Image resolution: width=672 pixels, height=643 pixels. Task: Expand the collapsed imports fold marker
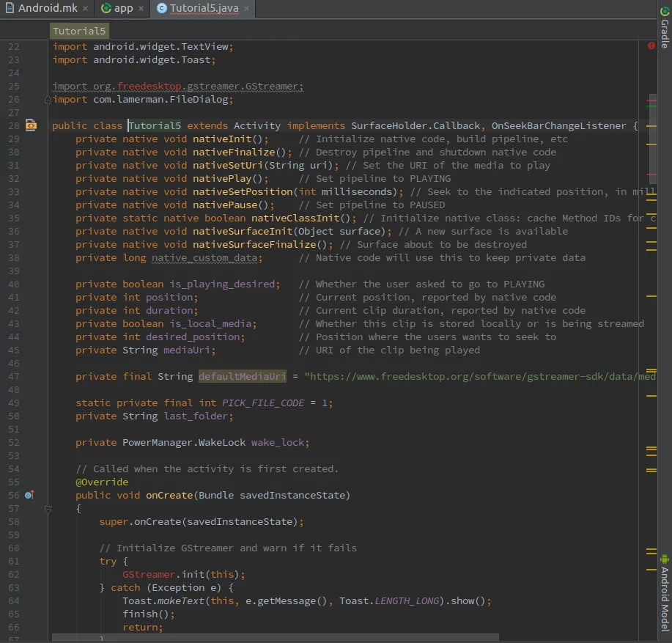click(48, 100)
